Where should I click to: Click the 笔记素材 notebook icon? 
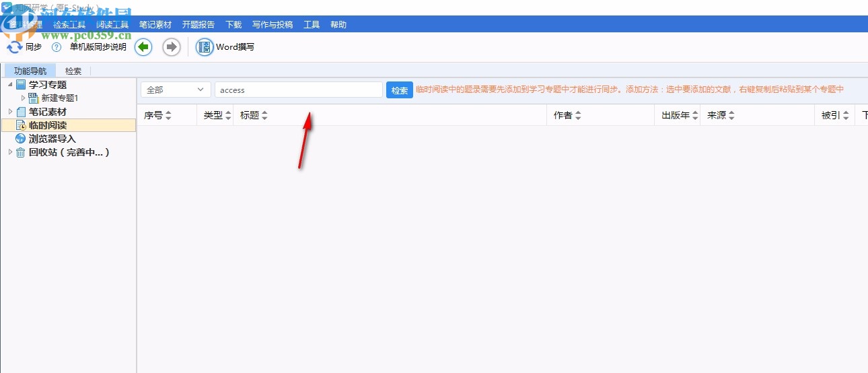coord(21,112)
